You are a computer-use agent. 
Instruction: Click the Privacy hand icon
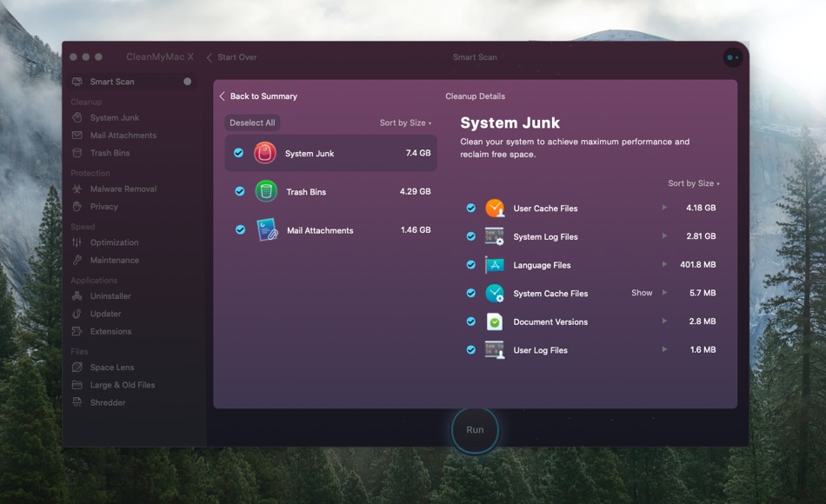77,207
